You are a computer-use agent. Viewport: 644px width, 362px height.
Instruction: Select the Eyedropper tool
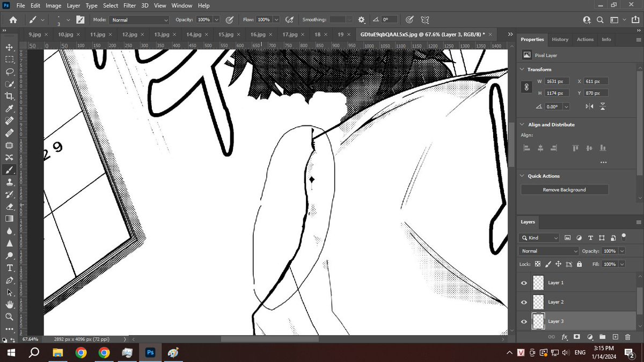10,108
